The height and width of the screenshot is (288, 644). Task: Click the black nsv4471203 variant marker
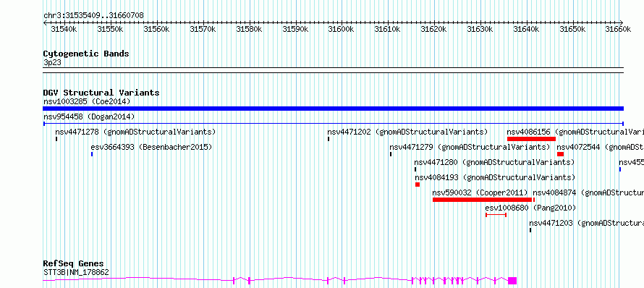point(530,230)
